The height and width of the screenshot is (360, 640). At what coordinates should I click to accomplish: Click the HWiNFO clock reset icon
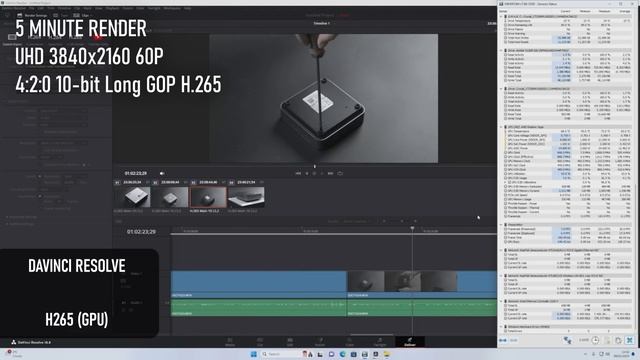click(x=596, y=340)
